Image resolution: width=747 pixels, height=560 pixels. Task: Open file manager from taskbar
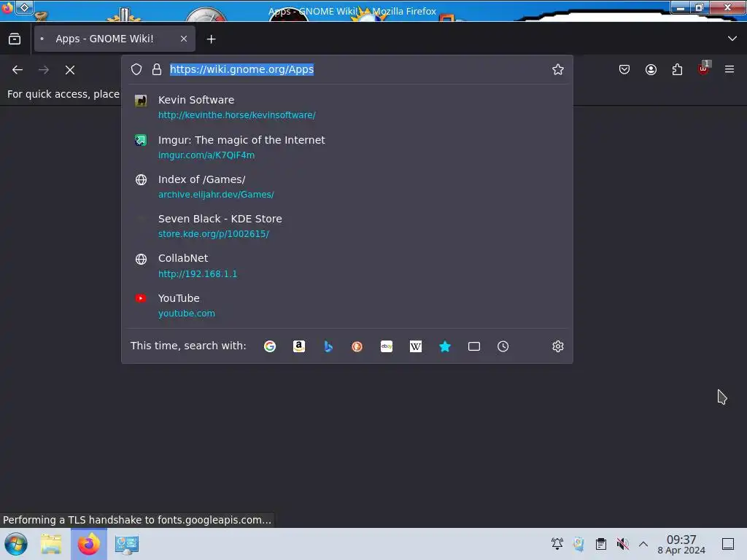(x=51, y=544)
